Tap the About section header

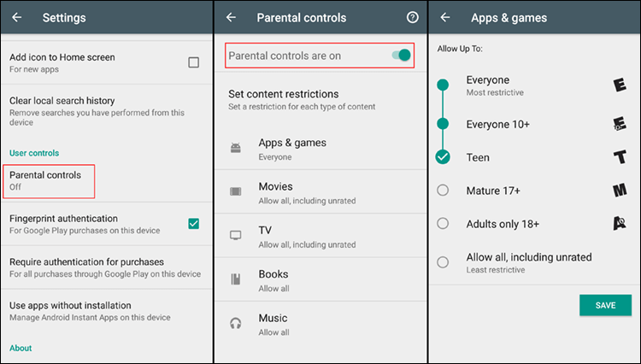coord(21,348)
